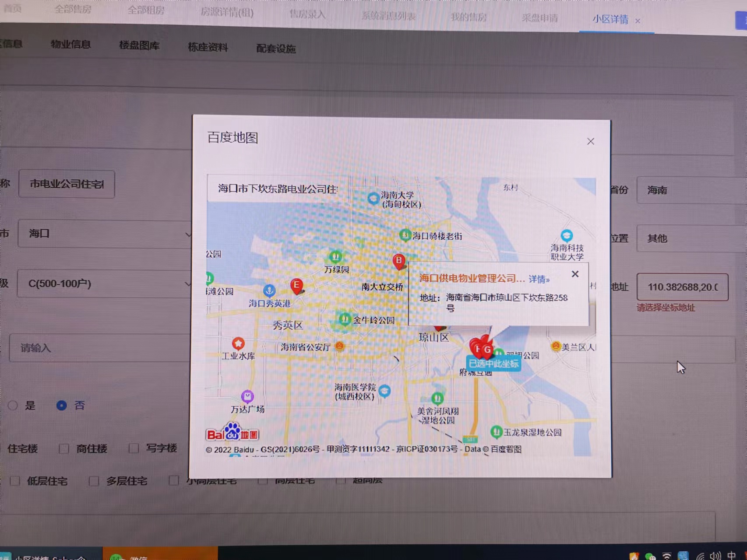Click the 美舍河凤翔湿地公园 green icon
The image size is (747, 560).
pyautogui.click(x=437, y=398)
